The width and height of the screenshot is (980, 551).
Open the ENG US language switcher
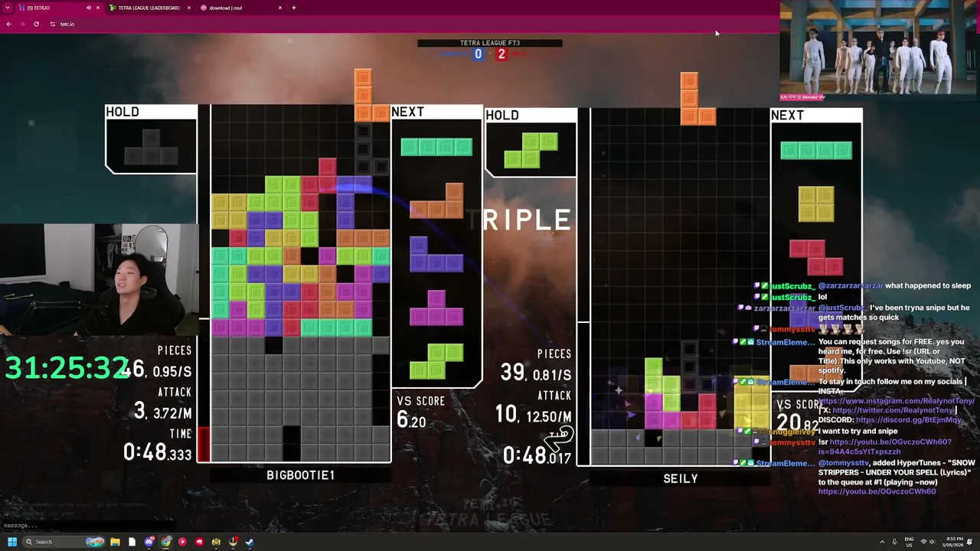(909, 542)
